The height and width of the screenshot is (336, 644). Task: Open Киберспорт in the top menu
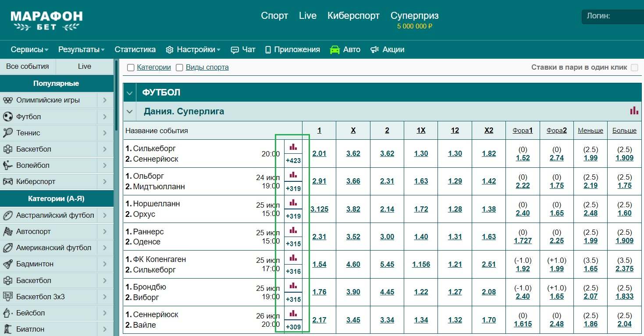click(x=353, y=16)
